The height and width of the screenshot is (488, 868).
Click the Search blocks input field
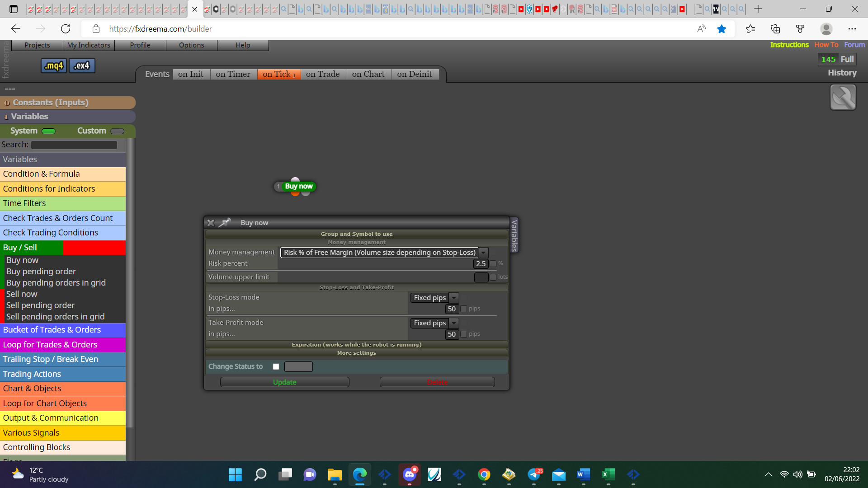pyautogui.click(x=74, y=145)
